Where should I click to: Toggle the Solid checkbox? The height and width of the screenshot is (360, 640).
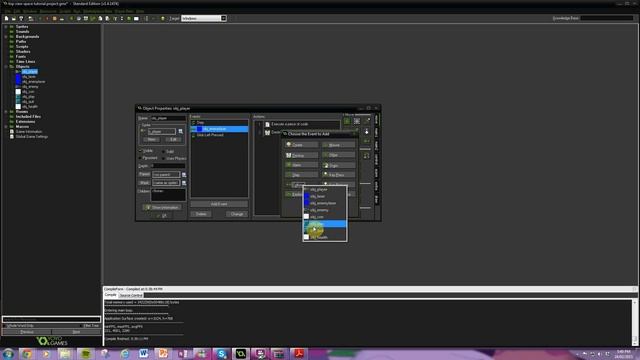[164, 151]
